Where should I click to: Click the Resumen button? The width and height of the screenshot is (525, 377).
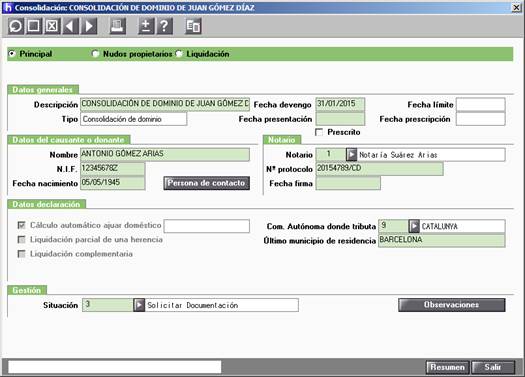point(448,367)
